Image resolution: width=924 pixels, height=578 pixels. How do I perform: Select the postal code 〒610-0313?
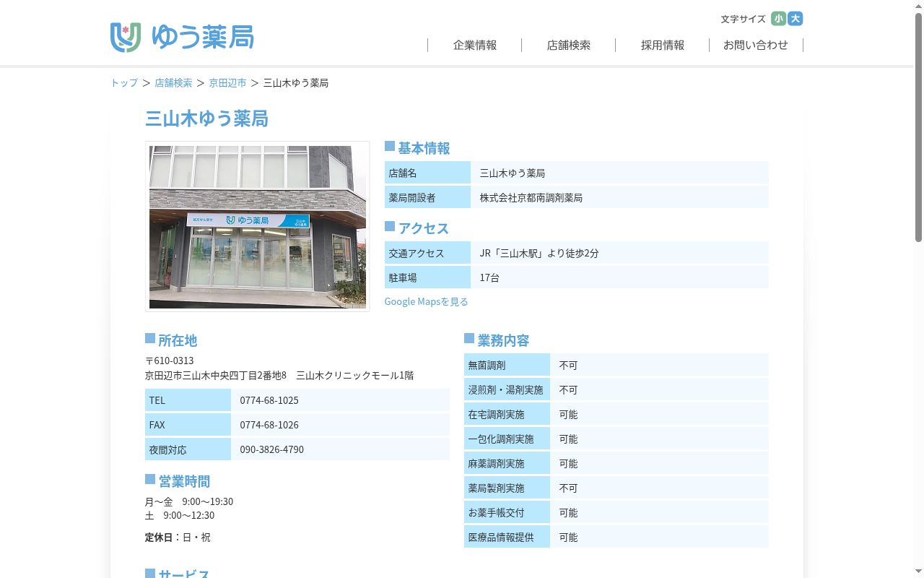coord(170,361)
